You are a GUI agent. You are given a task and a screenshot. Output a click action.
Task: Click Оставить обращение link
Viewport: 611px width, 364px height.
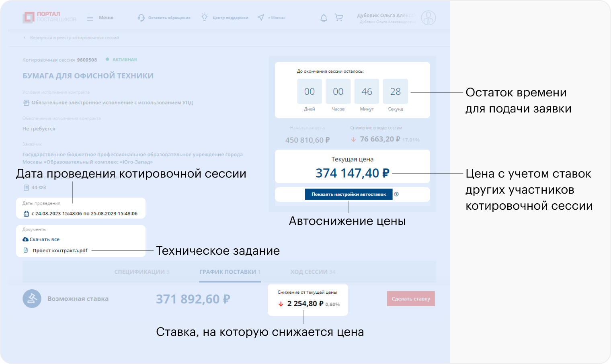tap(169, 18)
